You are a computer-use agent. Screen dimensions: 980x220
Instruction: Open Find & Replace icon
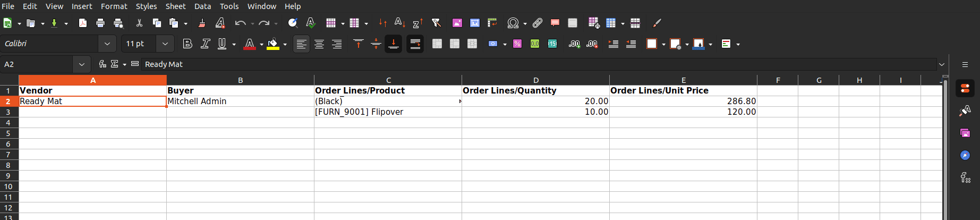[293, 23]
